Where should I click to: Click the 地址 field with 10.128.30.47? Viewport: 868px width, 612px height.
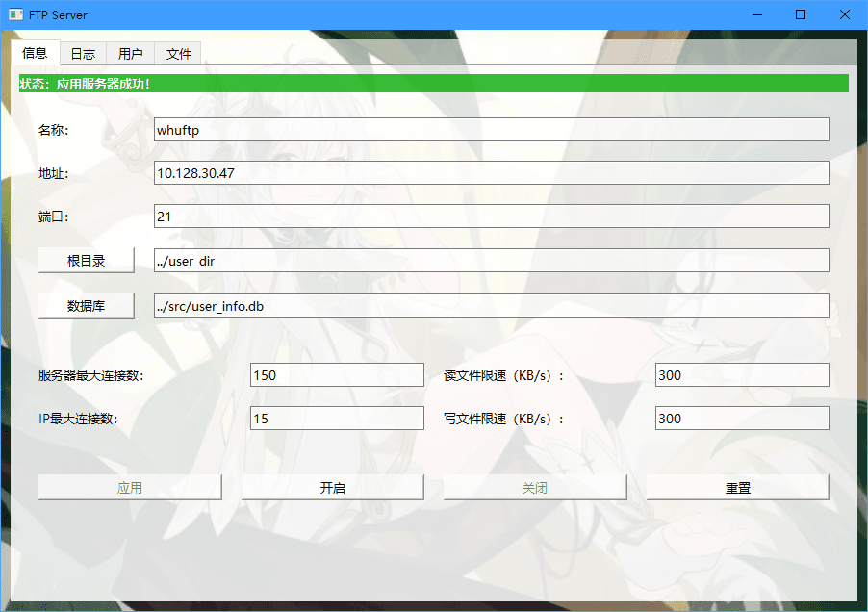coord(491,172)
